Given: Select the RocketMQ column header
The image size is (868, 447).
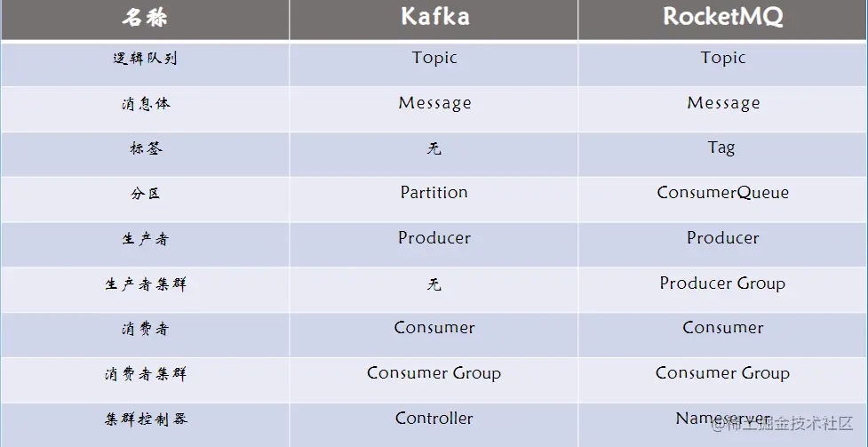Looking at the screenshot, I should coord(723,17).
